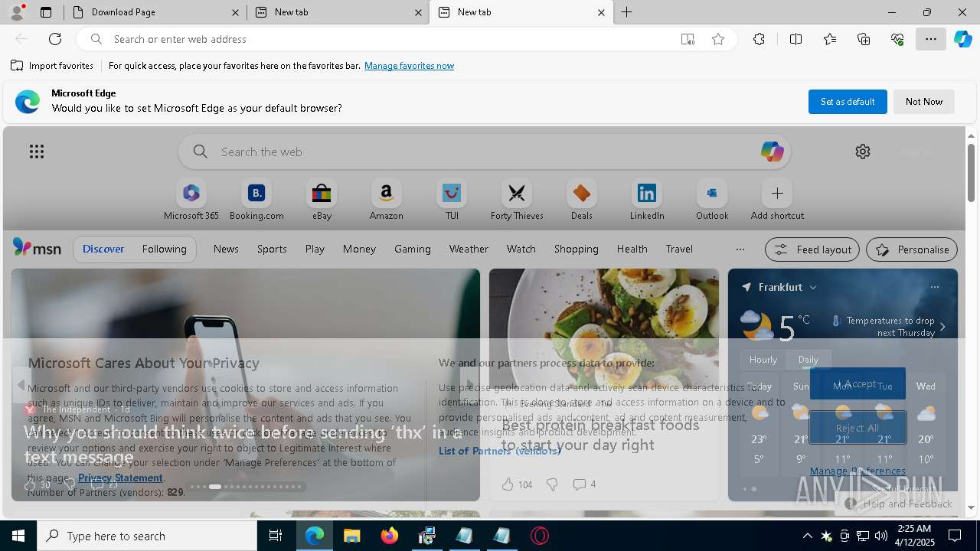
Task: Open the Extensions puzzle icon
Action: (759, 39)
